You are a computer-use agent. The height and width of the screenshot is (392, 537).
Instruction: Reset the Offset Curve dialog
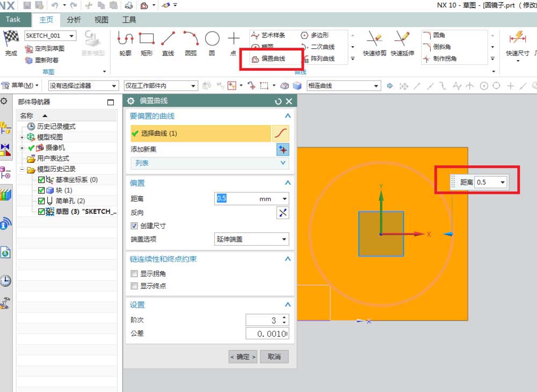point(278,101)
